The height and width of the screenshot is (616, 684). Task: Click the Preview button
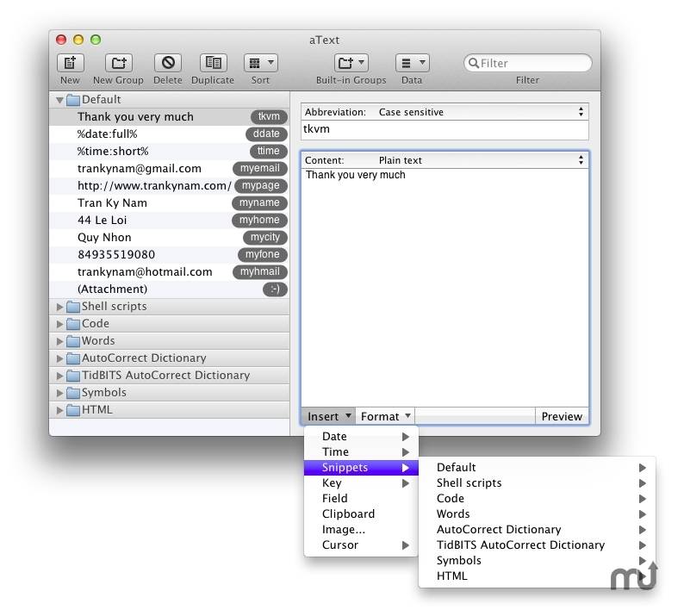(562, 416)
